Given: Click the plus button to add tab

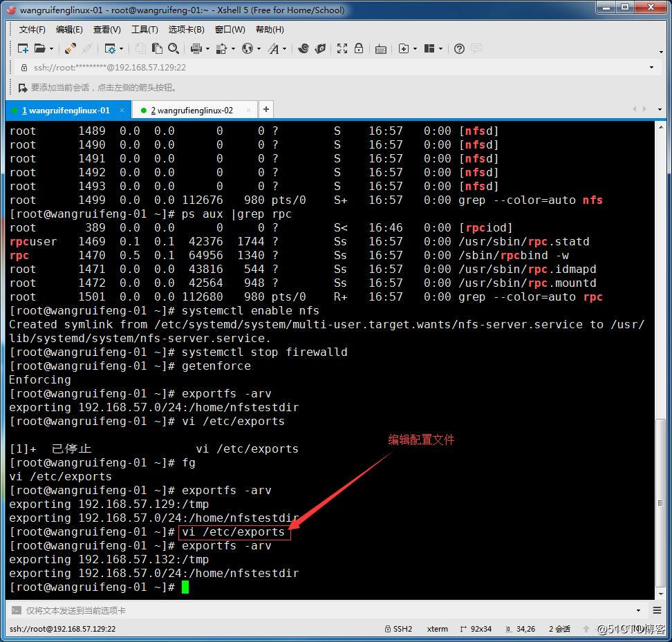Looking at the screenshot, I should pos(265,109).
